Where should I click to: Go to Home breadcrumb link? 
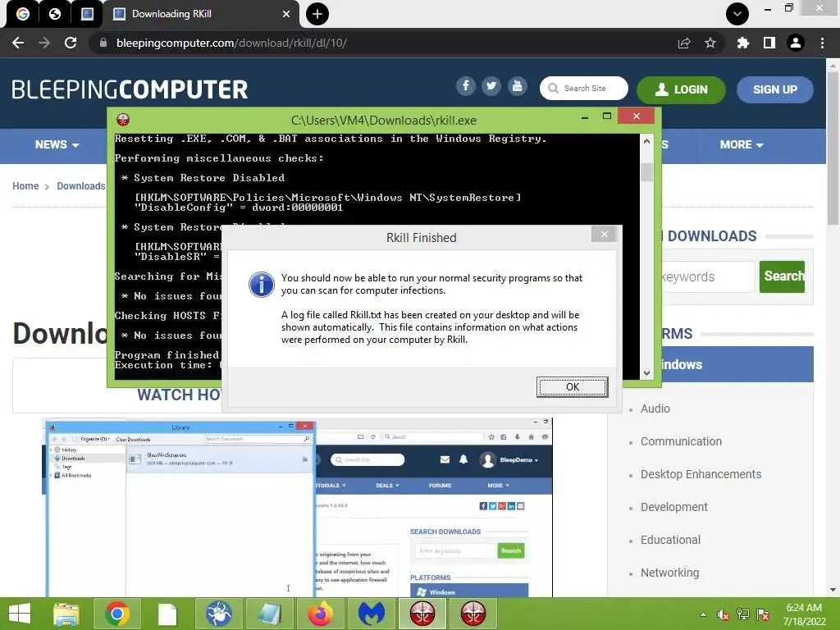pos(25,186)
